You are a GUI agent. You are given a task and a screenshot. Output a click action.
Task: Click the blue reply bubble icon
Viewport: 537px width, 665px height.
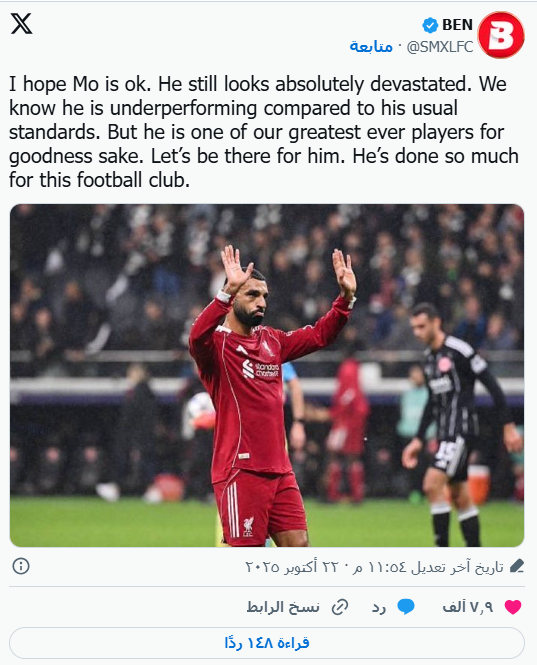click(x=406, y=607)
